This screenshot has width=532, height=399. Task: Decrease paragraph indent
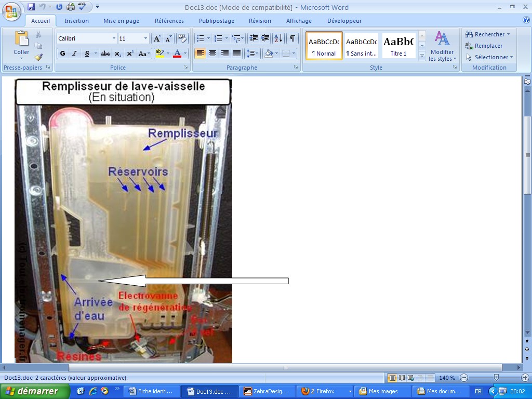click(x=253, y=38)
